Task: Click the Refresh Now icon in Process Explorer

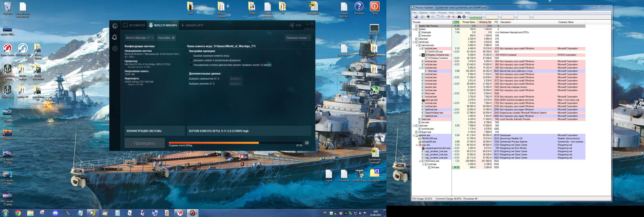Action: (x=422, y=17)
